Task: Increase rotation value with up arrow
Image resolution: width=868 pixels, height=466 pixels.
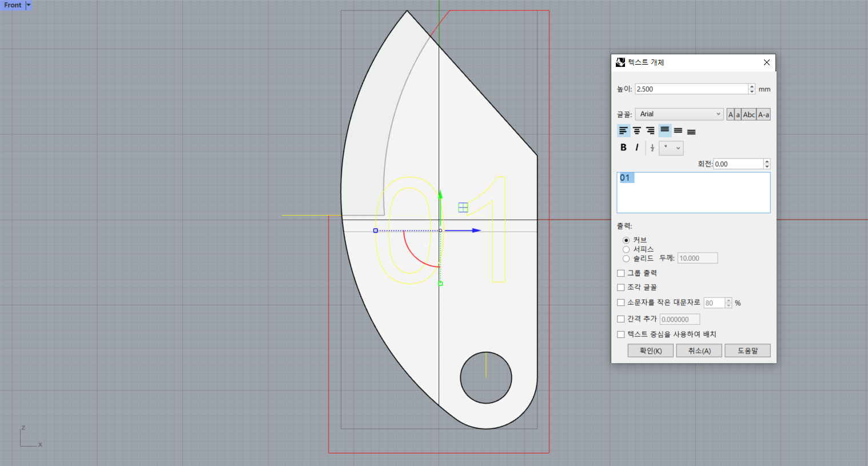Action: [767, 161]
